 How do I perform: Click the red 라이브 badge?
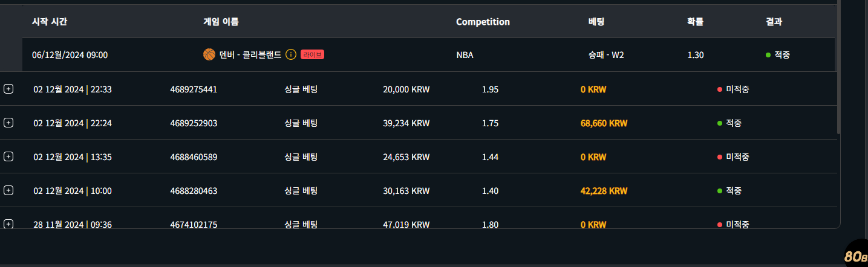coord(313,54)
